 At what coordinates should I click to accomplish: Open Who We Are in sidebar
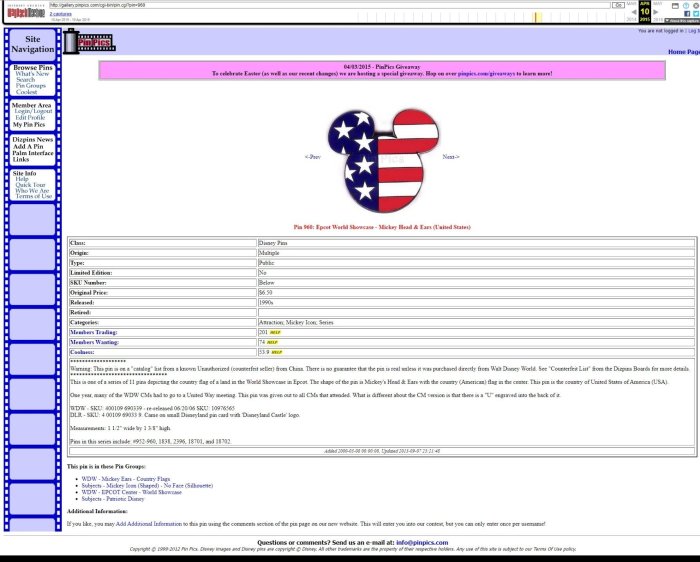pos(32,191)
